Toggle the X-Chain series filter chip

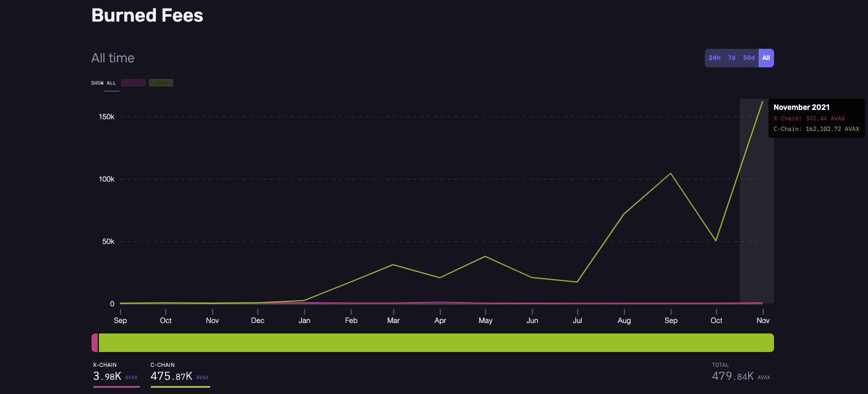click(133, 83)
